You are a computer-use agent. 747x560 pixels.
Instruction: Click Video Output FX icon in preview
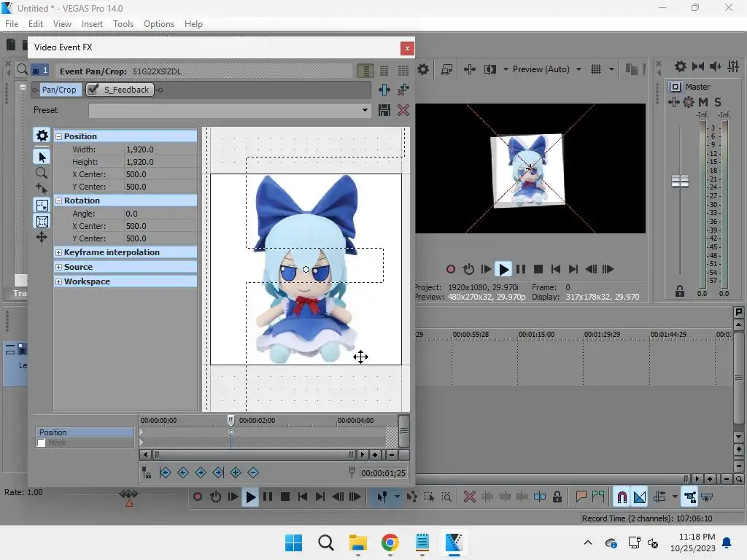[x=470, y=69]
